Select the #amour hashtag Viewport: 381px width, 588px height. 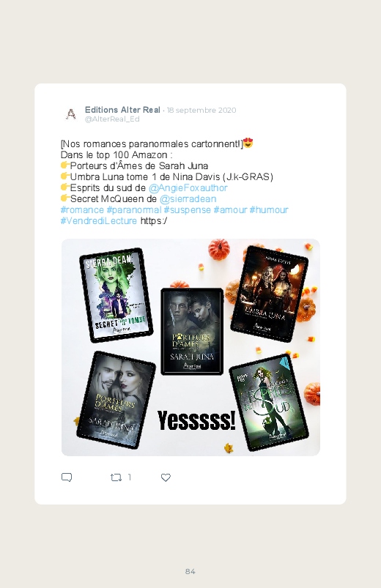click(230, 209)
